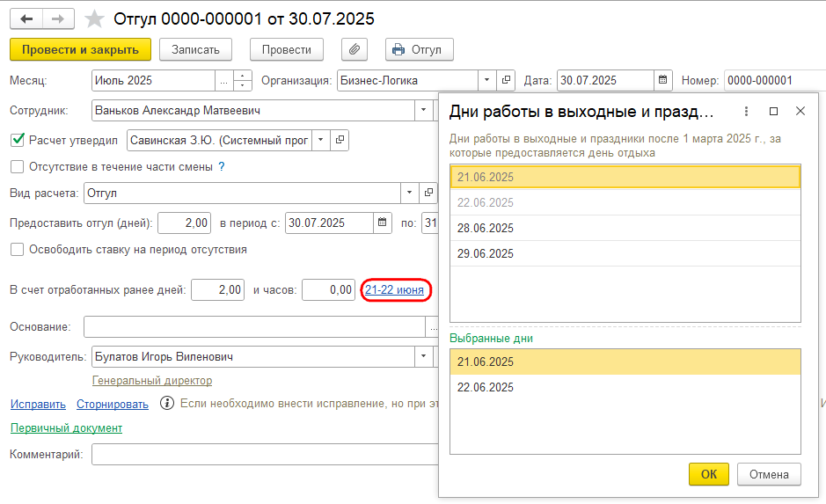
Task: Post document with Провести button
Action: 287,49
